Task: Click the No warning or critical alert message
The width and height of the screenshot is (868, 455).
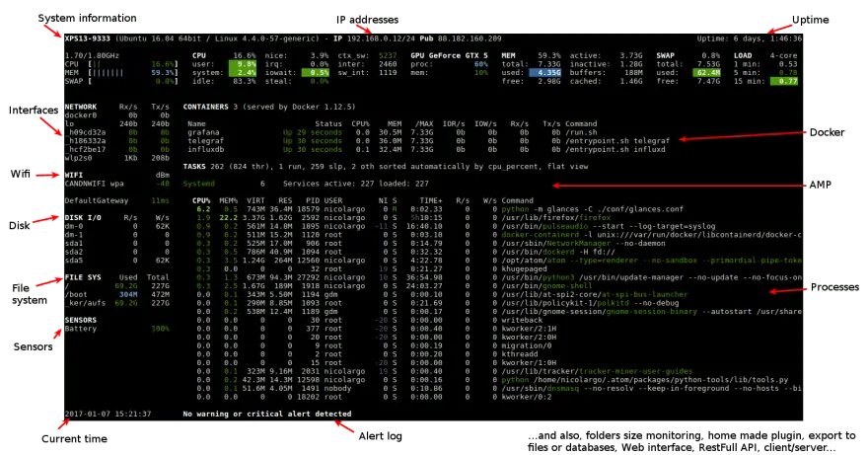Action: coord(267,414)
